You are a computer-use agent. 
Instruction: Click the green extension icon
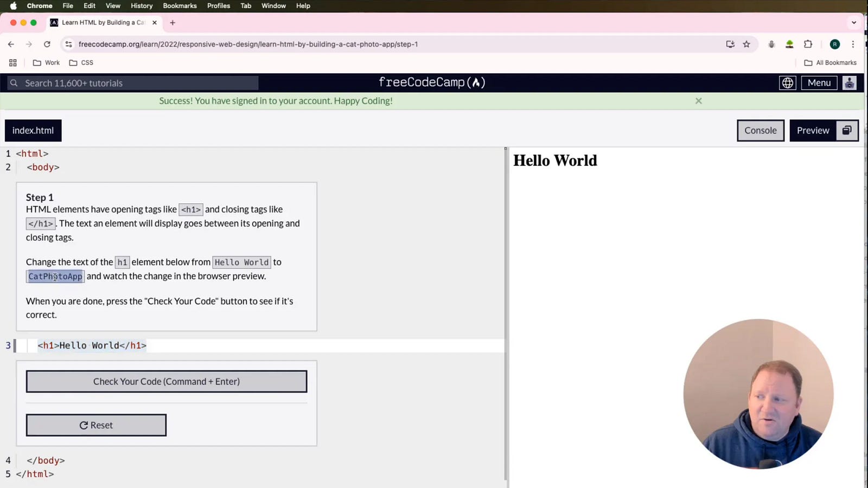(789, 44)
